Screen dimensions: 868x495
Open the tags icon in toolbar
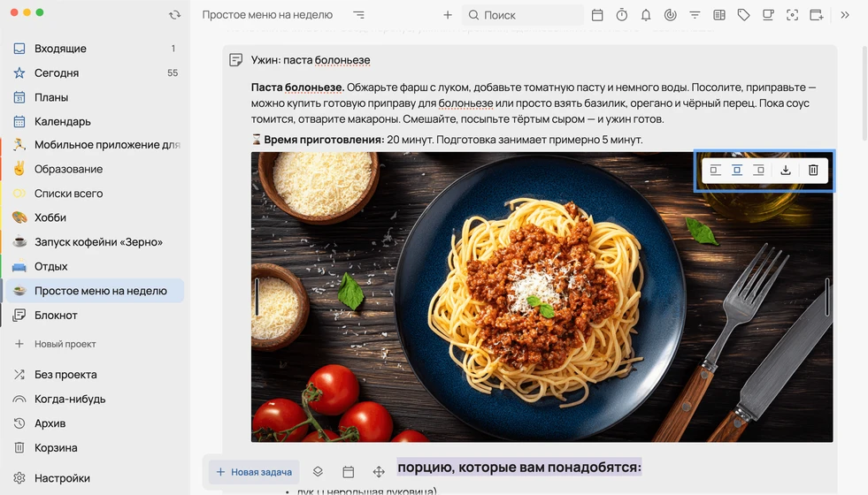743,15
